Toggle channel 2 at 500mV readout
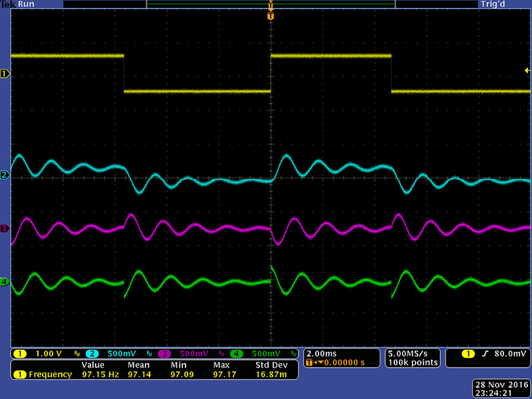 click(x=110, y=353)
